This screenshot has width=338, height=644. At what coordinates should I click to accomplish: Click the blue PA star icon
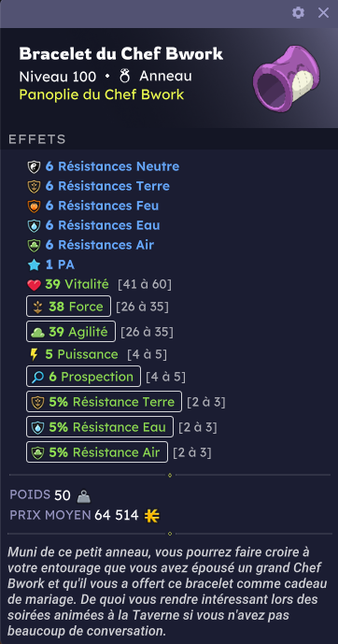[34, 265]
